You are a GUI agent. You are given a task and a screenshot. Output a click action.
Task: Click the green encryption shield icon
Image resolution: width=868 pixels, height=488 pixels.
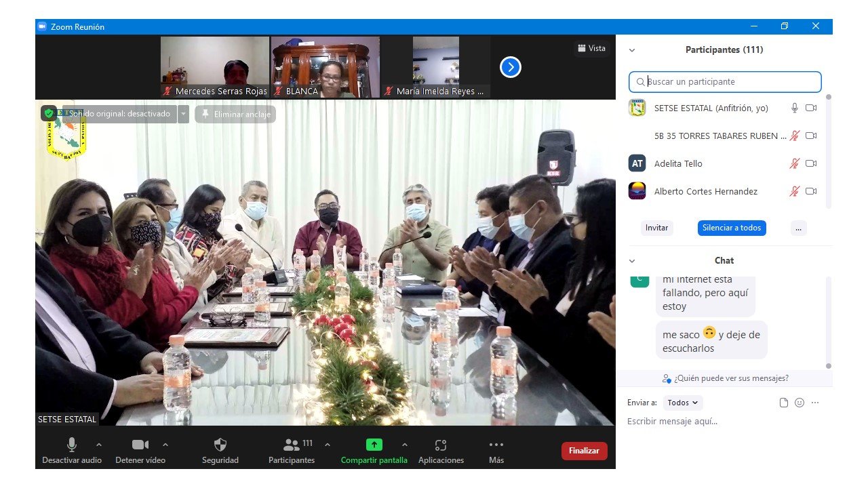(48, 114)
